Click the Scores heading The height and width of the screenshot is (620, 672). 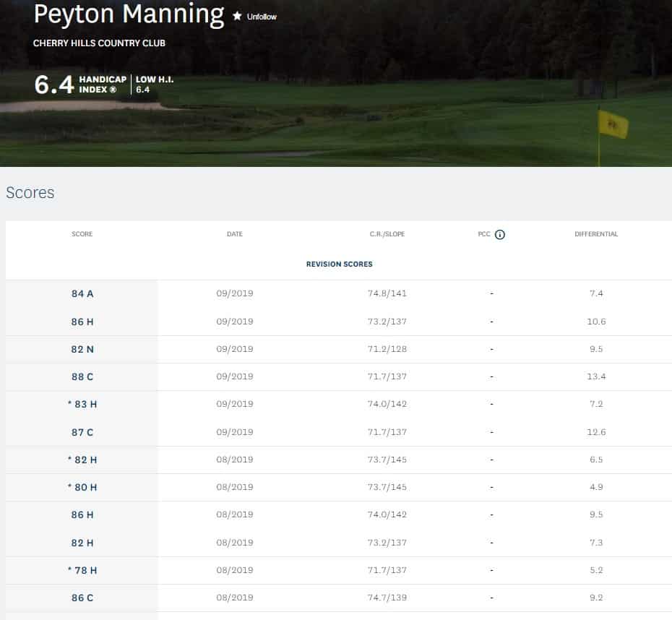click(x=30, y=193)
